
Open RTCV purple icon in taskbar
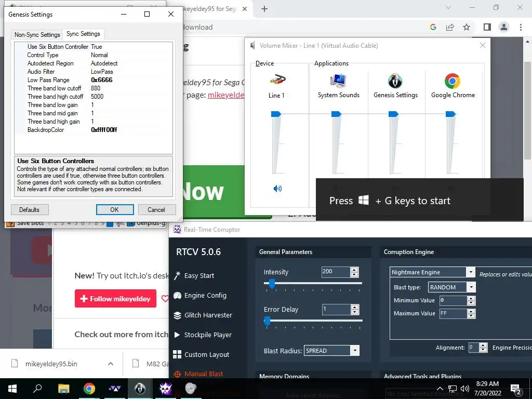[x=165, y=389]
